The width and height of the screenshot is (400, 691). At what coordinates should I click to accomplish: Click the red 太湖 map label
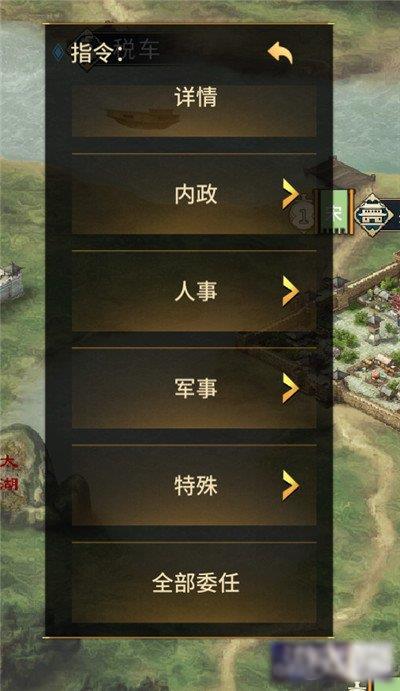9,474
